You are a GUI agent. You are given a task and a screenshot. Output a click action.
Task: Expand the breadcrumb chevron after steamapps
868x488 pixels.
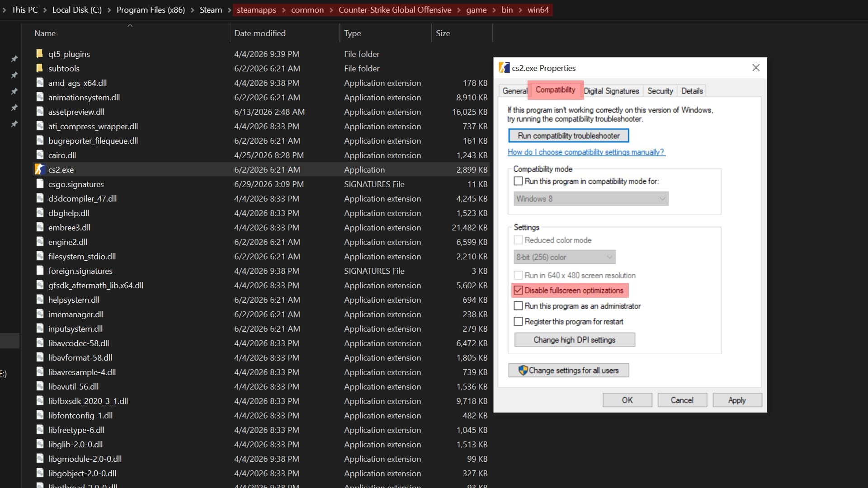click(283, 10)
